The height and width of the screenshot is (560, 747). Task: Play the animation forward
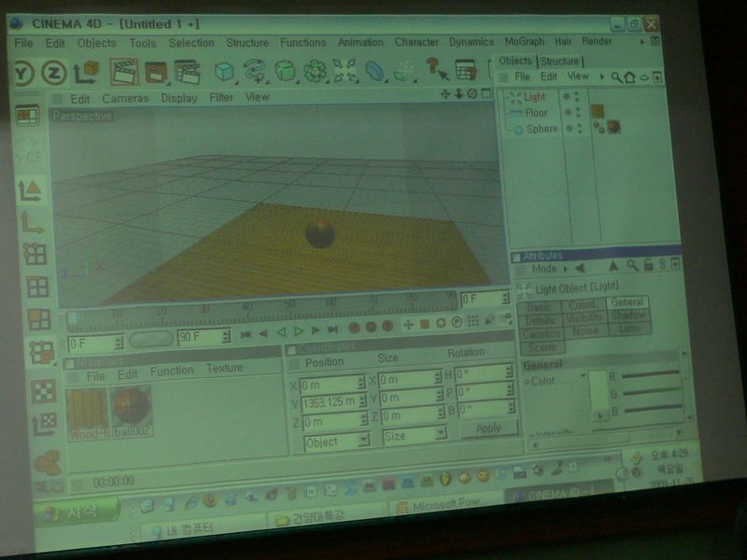point(299,331)
